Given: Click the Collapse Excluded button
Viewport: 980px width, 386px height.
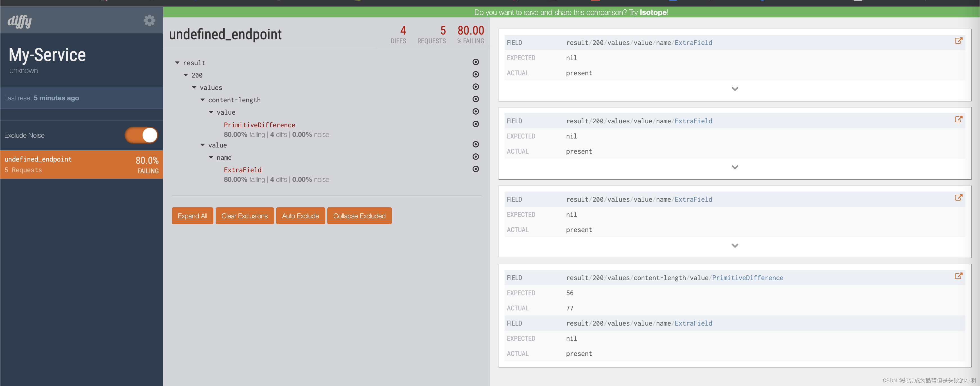Looking at the screenshot, I should tap(360, 216).
